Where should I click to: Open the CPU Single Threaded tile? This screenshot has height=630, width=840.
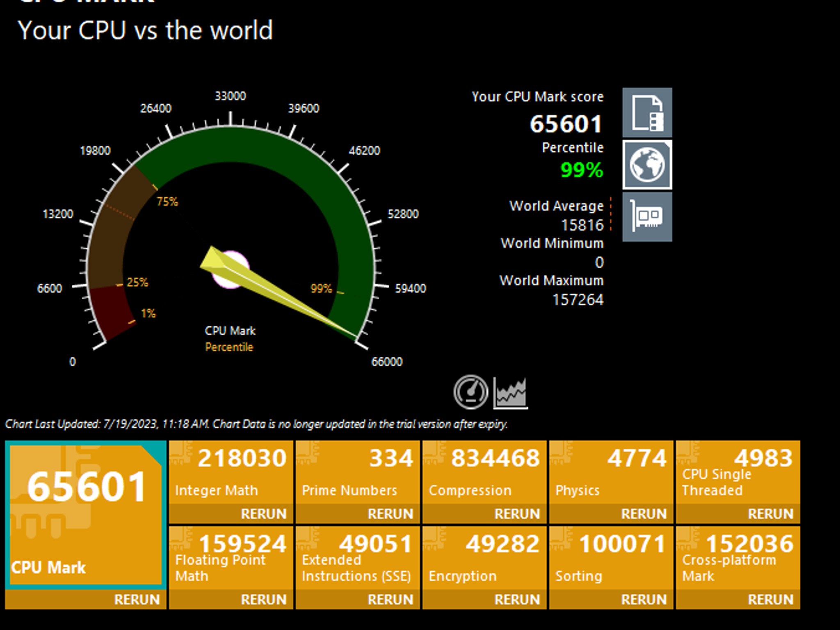[738, 472]
